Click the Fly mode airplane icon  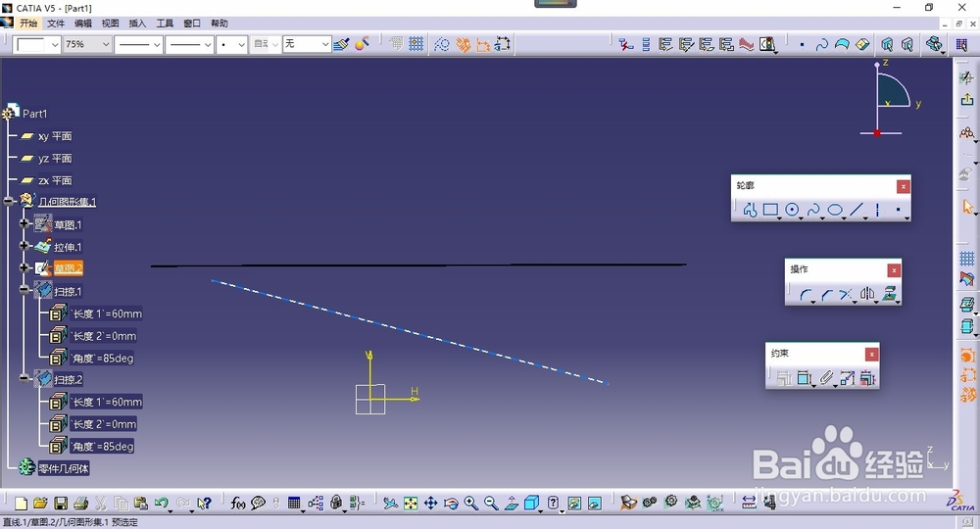point(391,503)
